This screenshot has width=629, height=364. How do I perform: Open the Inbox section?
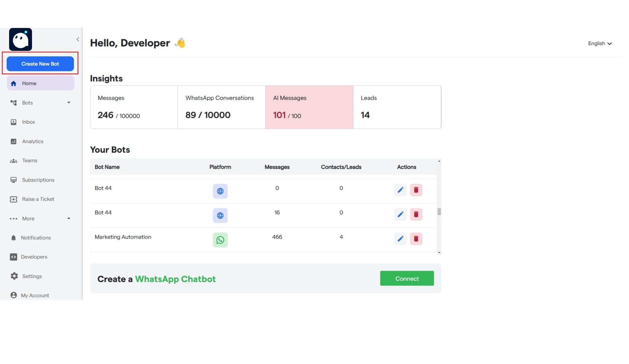(29, 122)
